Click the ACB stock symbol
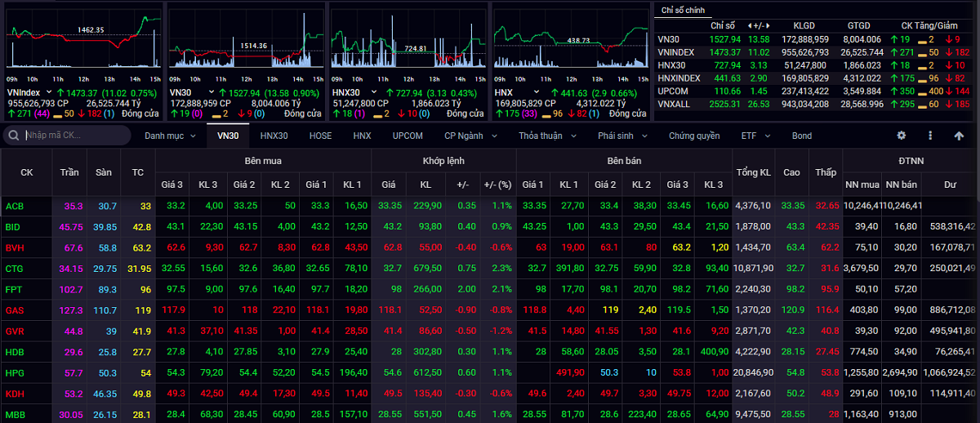 [x=15, y=206]
